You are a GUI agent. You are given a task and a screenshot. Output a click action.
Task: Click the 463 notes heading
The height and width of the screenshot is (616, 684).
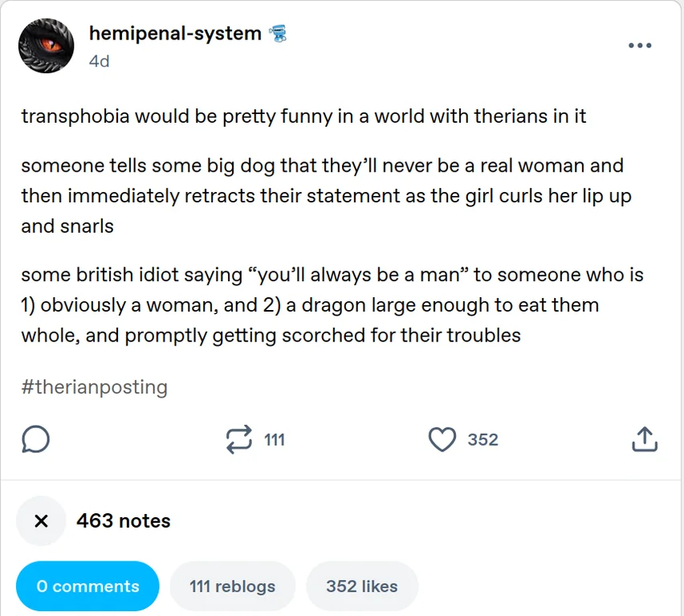click(x=124, y=521)
